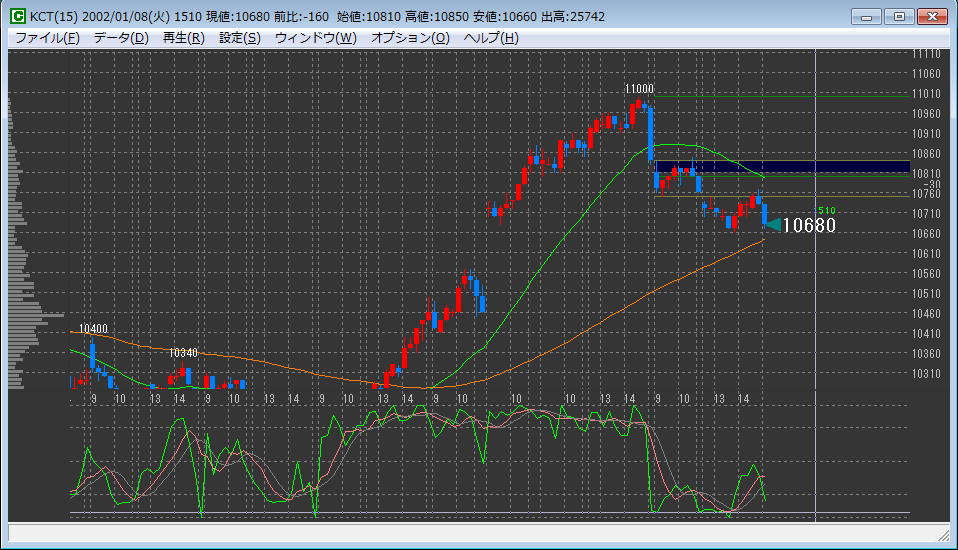Image resolution: width=958 pixels, height=550 pixels.
Task: Click the large 10680 current price text
Action: tap(808, 226)
